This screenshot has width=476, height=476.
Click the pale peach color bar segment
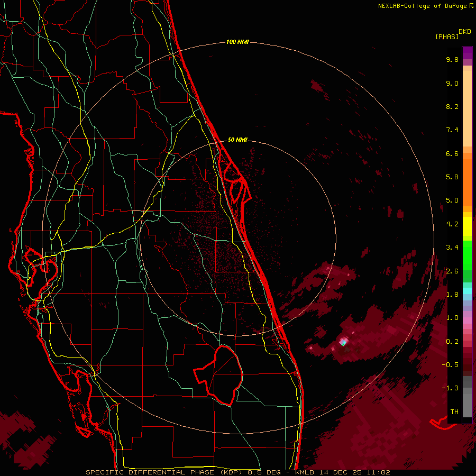(x=467, y=108)
